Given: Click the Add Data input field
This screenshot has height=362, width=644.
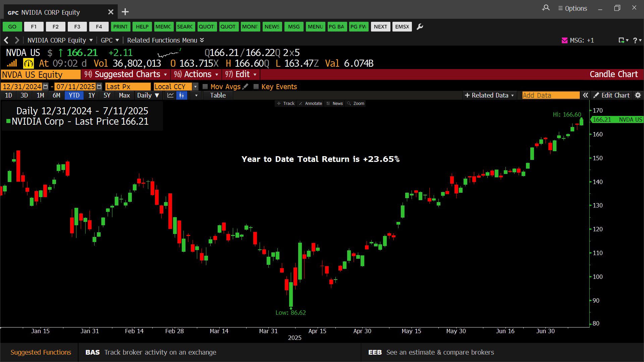Looking at the screenshot, I should [x=550, y=95].
